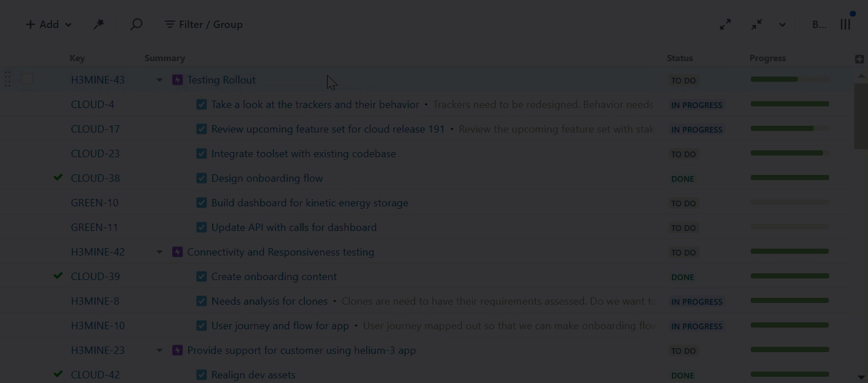Open issue link CLOUD-17
This screenshot has width=868, height=383.
(95, 129)
